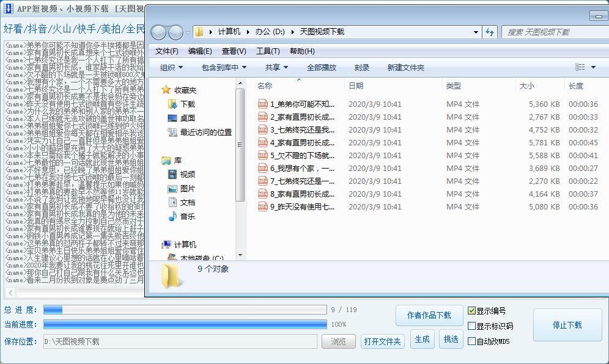609x364 pixels.
Task: Enable 自动改MD5 option
Action: tap(471, 341)
